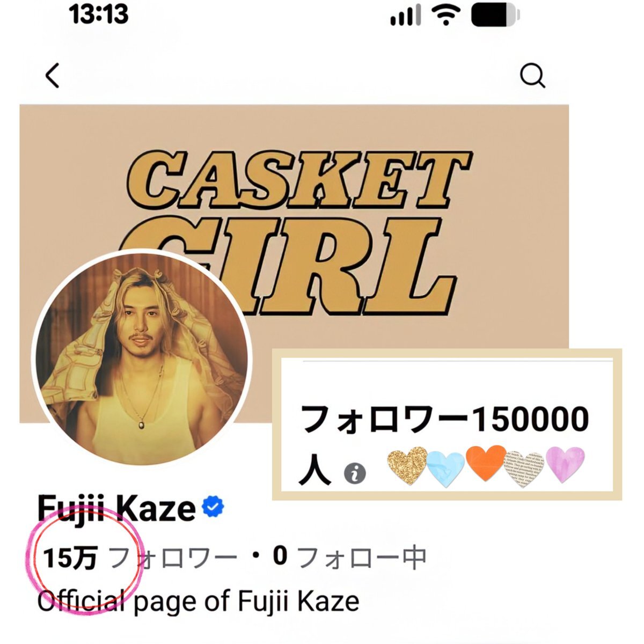Open search with the magnifier icon
This screenshot has height=644, width=644.
[x=532, y=76]
